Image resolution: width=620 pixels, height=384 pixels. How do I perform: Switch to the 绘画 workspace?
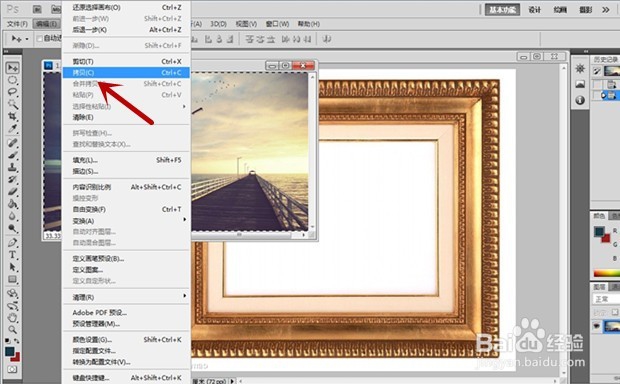(x=560, y=10)
